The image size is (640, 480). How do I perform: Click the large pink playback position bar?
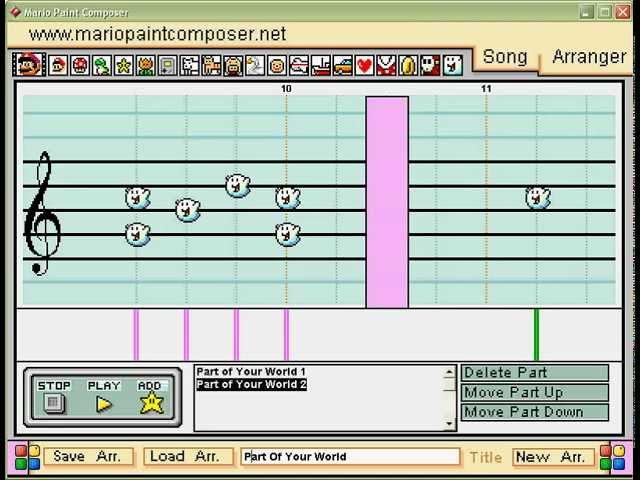(x=387, y=202)
